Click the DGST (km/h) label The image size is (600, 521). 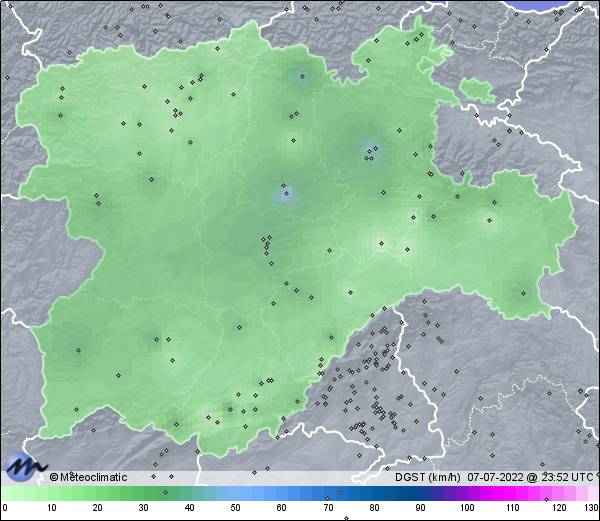(427, 477)
